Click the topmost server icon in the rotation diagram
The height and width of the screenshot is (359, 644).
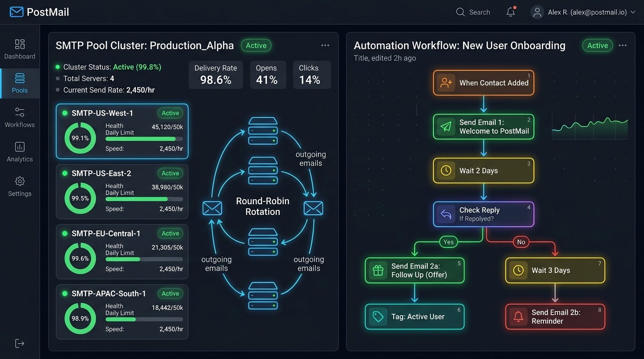[x=263, y=131]
